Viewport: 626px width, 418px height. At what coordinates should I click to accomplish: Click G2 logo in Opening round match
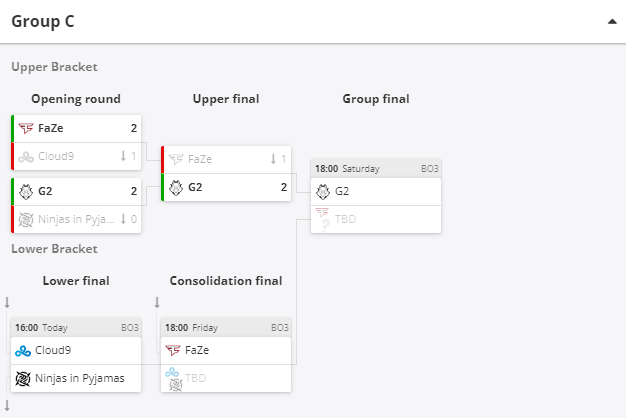click(x=26, y=192)
